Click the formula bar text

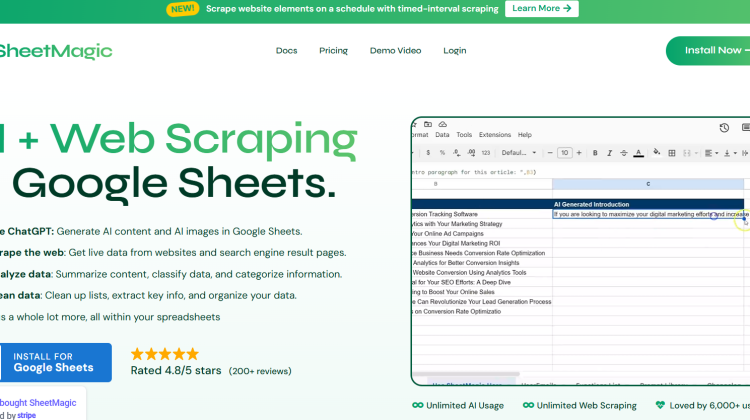tap(474, 172)
